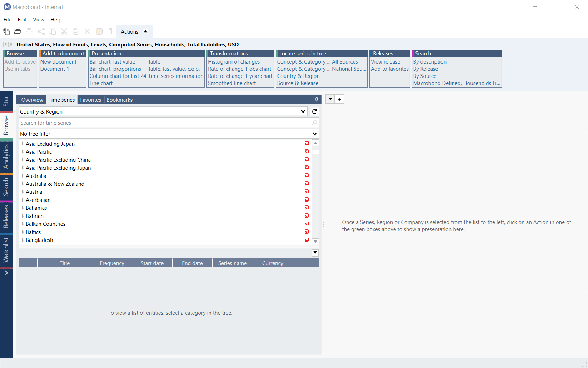Click the search magnifier icon in time series field
Viewport: 588px width, 368px height.
click(x=314, y=123)
